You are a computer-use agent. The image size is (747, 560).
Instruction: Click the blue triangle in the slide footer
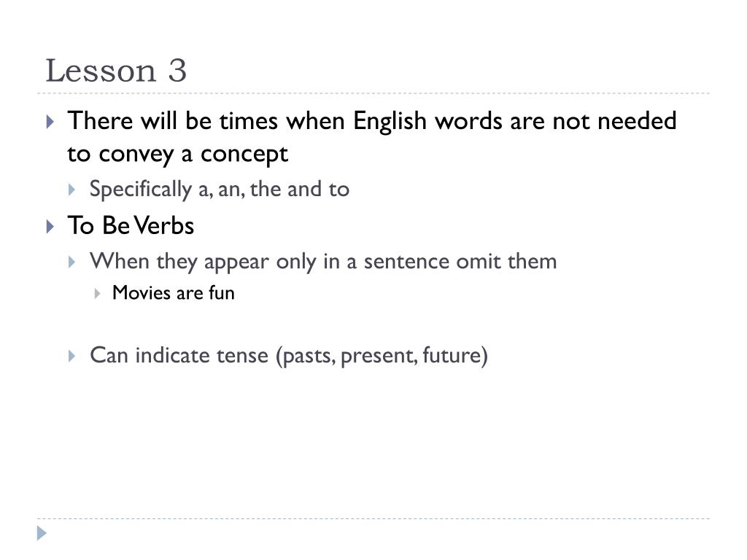coord(42,533)
